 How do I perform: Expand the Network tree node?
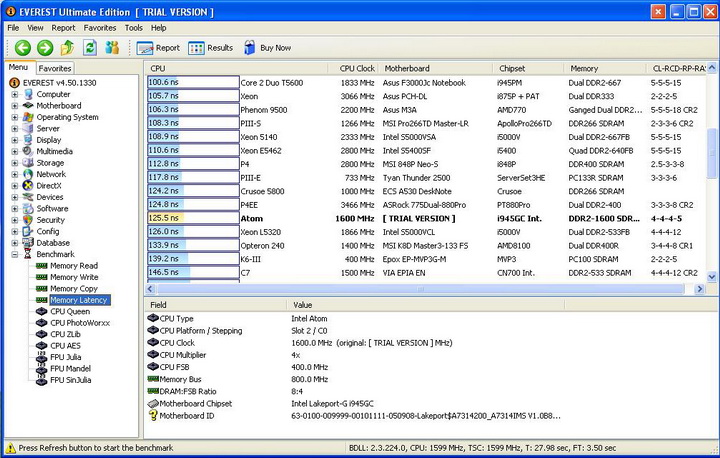pyautogui.click(x=15, y=174)
